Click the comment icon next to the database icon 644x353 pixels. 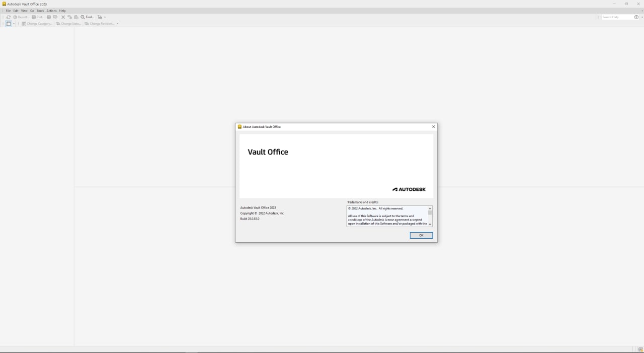point(55,17)
